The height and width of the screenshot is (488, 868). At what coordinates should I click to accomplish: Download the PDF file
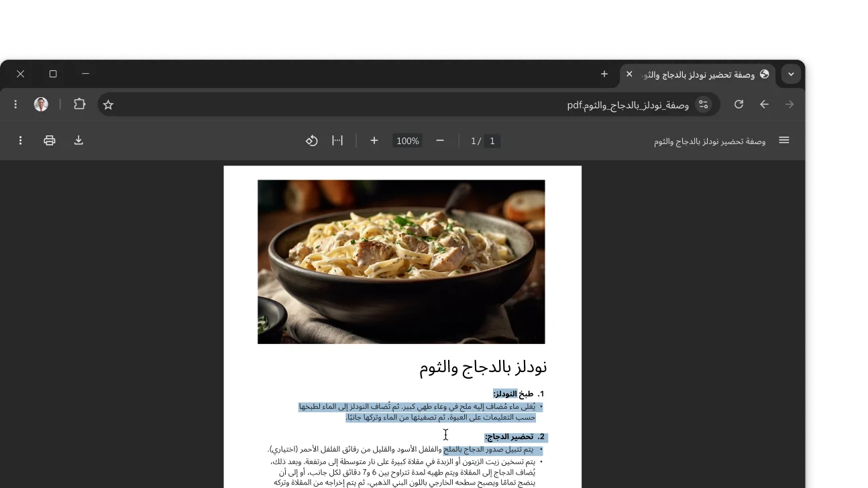(78, 140)
